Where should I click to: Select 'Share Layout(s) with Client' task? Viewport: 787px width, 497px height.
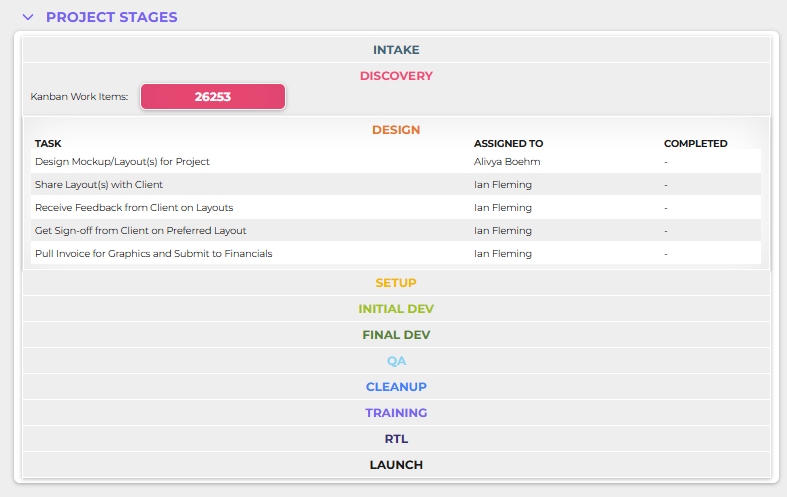pos(99,185)
